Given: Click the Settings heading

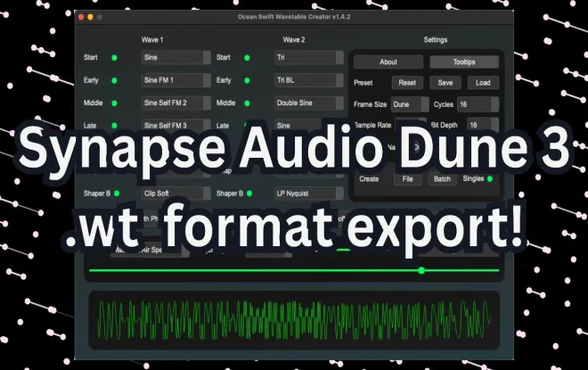Looking at the screenshot, I should click(436, 40).
